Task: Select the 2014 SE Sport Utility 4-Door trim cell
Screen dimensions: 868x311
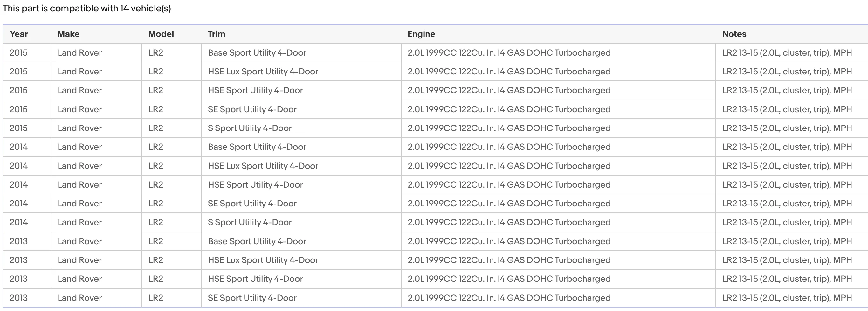Action: [x=301, y=204]
